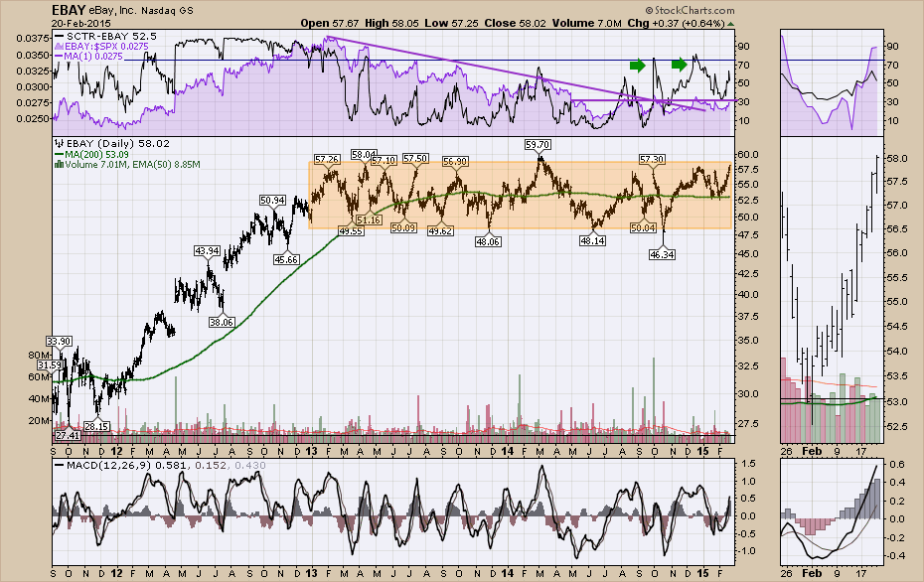Screen dimensions: 924x582
Task: Select the 'EBAY (Daily) 58.02' legend entry
Action: click(x=112, y=144)
